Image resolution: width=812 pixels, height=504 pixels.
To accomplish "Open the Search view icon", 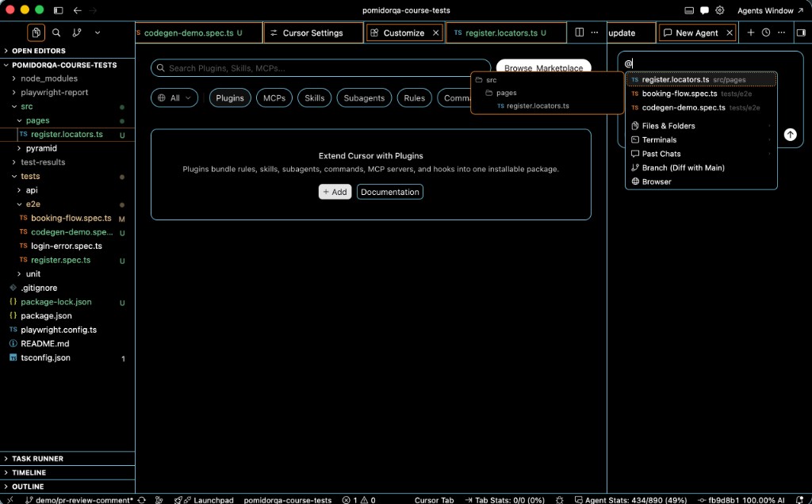I will 56,32.
